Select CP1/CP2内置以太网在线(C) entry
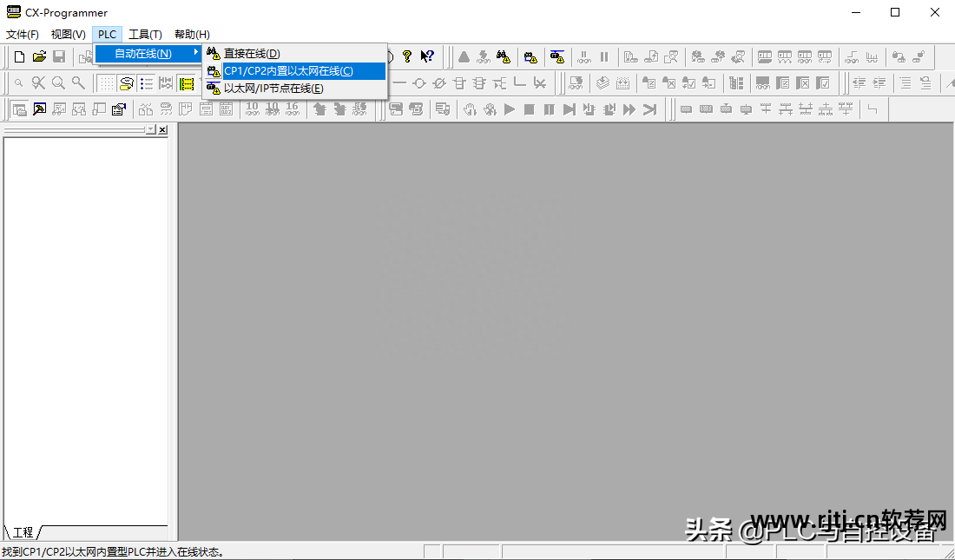 click(295, 71)
